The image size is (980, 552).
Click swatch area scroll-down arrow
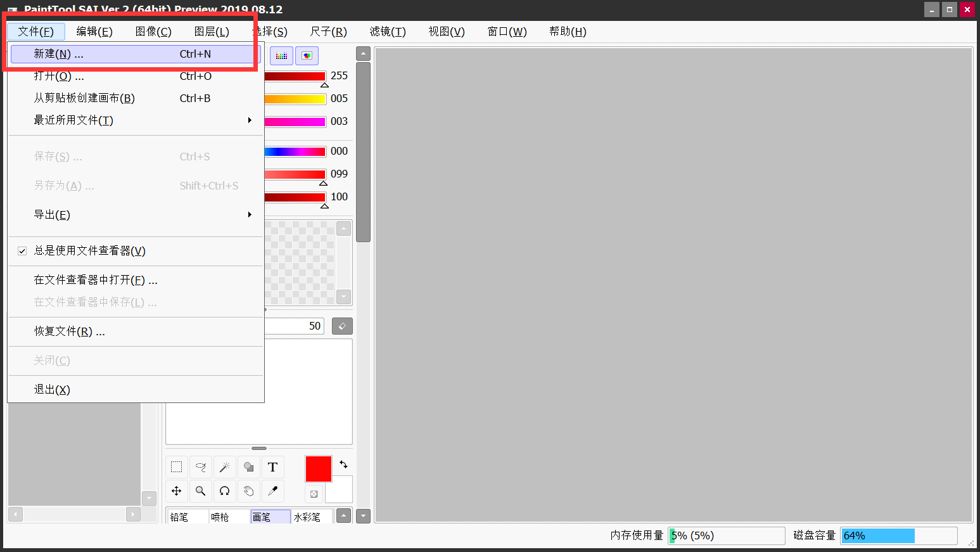343,296
